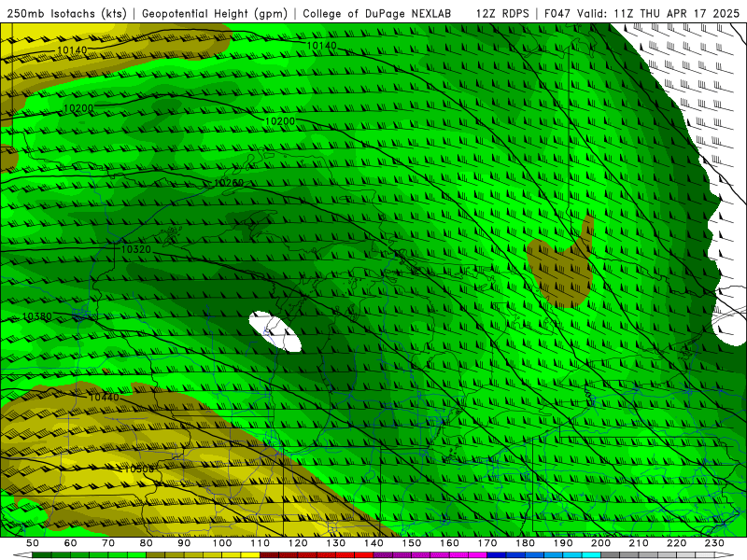
Task: Click the 200 knot color scale label
Action: (x=601, y=543)
